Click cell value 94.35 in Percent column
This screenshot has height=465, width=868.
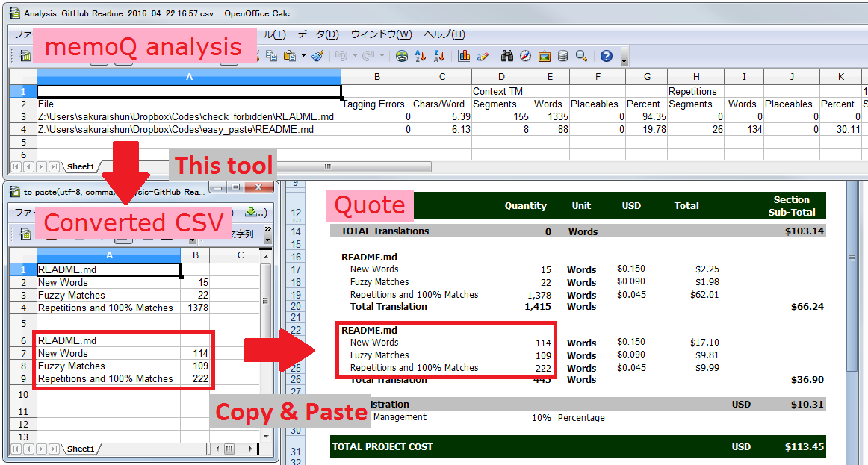(x=647, y=116)
